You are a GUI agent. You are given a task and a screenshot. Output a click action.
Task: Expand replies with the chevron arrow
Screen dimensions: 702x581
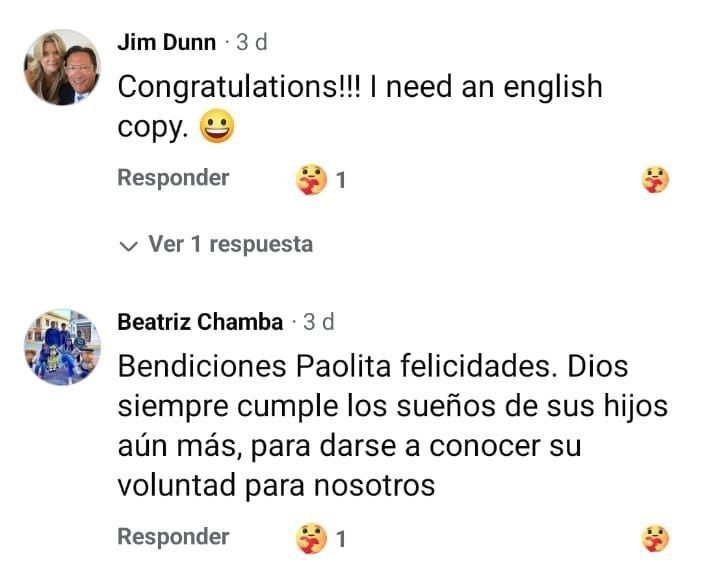tap(127, 246)
